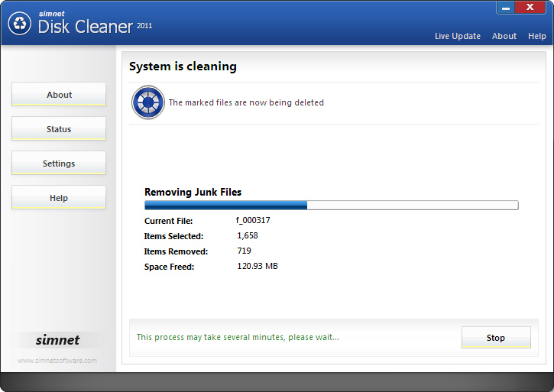Stop the cleaning process
This screenshot has height=392, width=554.
pyautogui.click(x=496, y=338)
